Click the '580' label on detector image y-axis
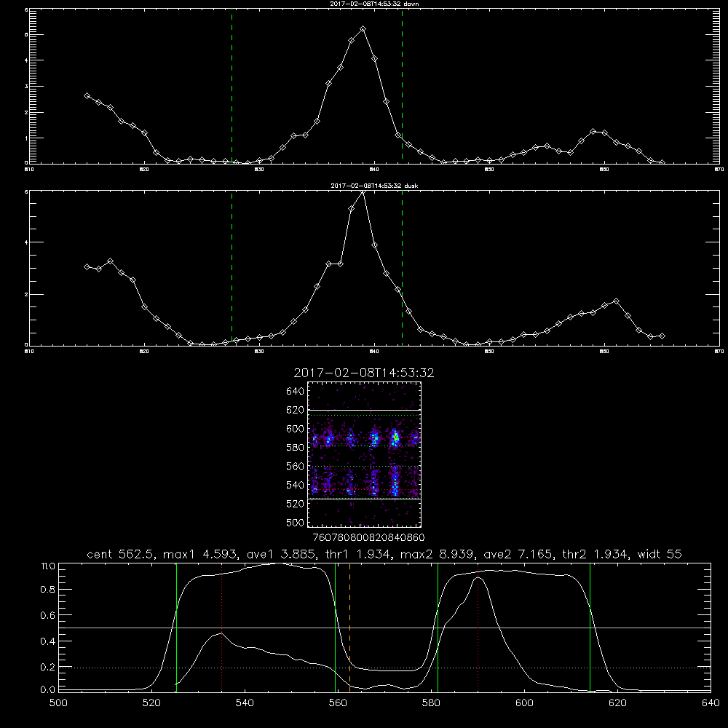The height and width of the screenshot is (728, 728). [296, 448]
